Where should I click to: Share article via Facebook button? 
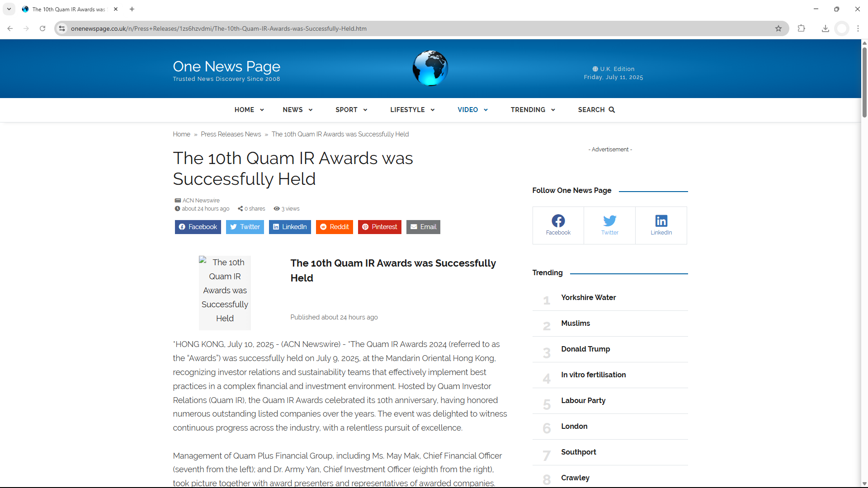(x=198, y=227)
